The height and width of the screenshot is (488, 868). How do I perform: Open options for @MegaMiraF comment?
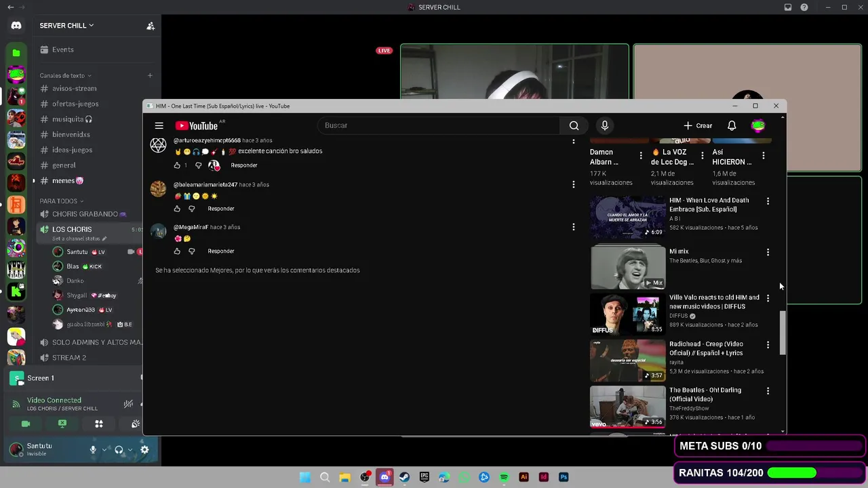(573, 227)
